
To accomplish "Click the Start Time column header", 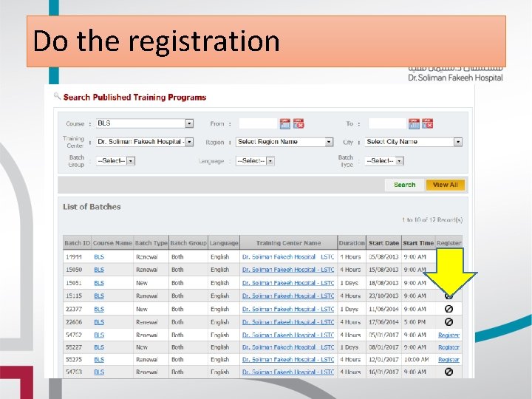I will point(418,243).
